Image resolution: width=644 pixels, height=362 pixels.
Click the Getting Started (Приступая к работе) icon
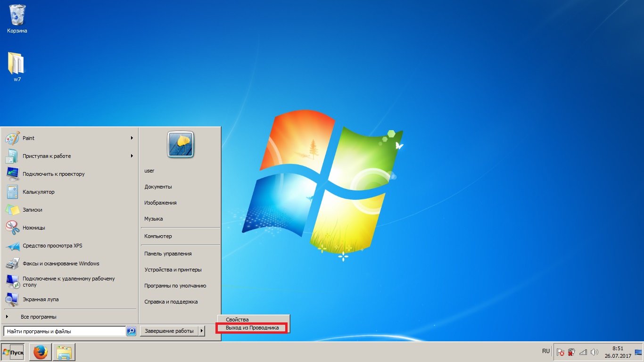(x=12, y=156)
